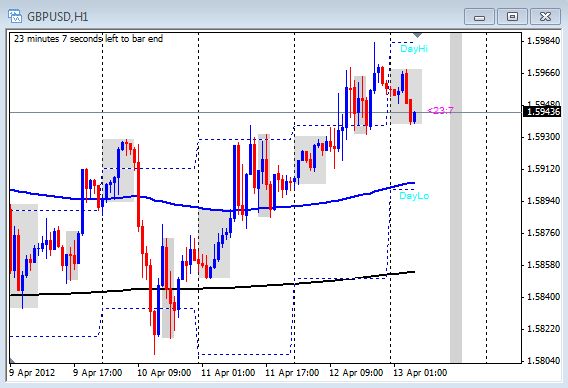Click the '11 Apr 17:00' time label

(292, 373)
